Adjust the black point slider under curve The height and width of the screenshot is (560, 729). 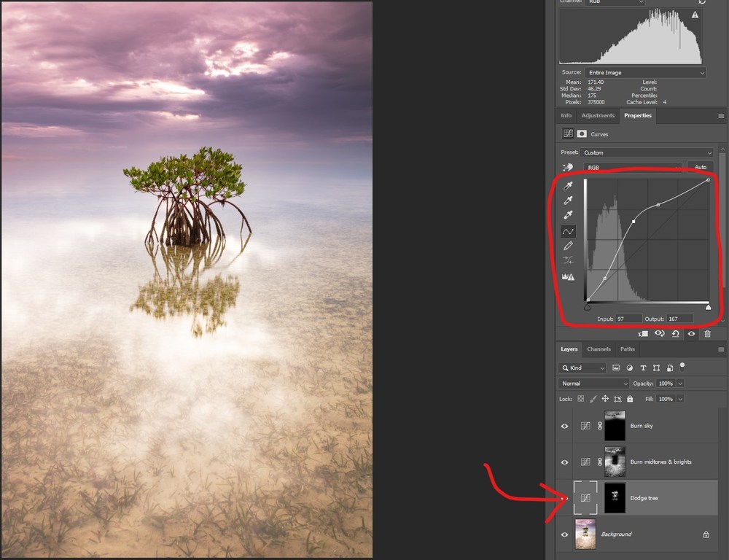[587, 307]
